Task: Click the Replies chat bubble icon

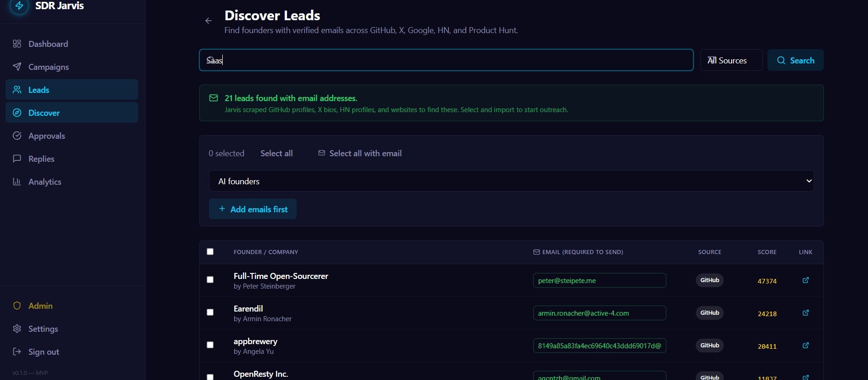Action: (x=17, y=159)
